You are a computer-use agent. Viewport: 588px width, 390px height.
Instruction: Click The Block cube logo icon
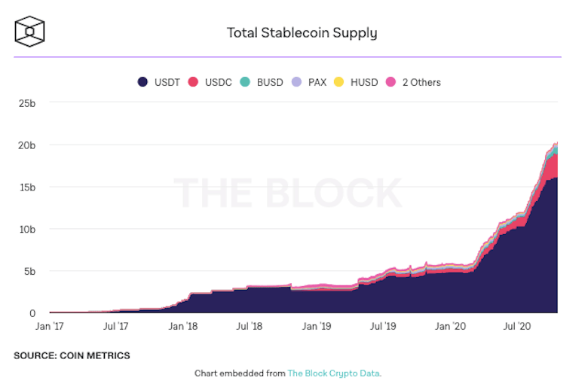point(29,32)
